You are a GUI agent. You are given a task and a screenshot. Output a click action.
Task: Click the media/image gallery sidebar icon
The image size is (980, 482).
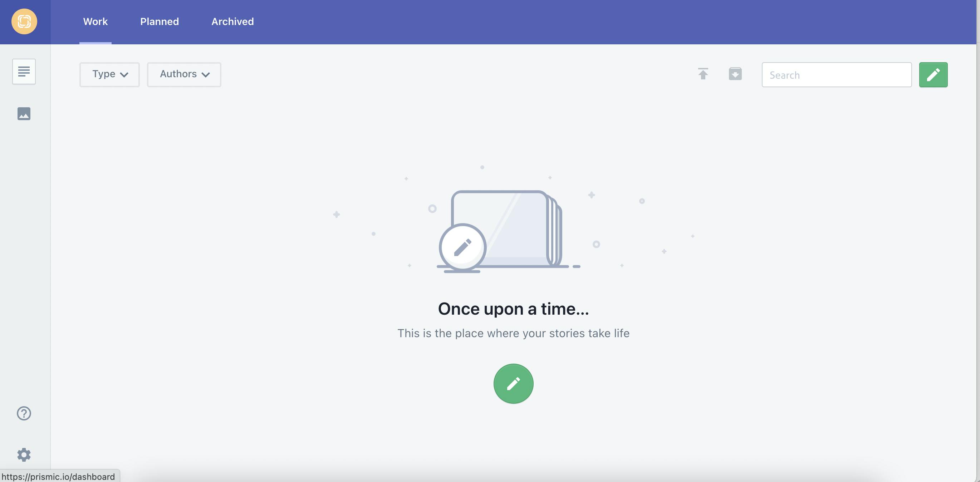click(x=23, y=113)
